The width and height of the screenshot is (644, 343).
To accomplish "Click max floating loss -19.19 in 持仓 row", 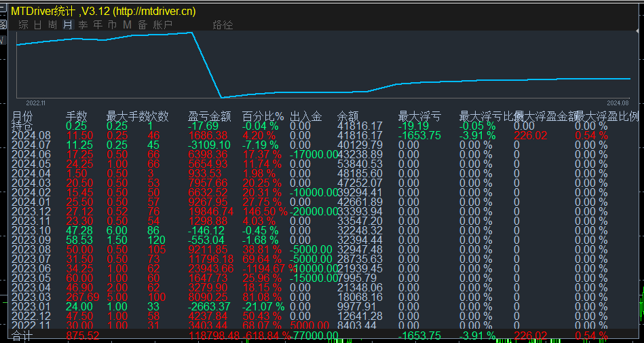I will (x=413, y=126).
